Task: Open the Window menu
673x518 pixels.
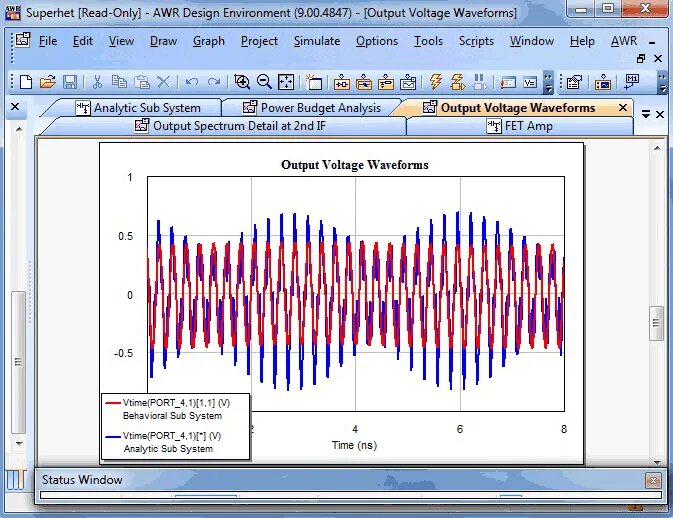Action: (x=531, y=41)
